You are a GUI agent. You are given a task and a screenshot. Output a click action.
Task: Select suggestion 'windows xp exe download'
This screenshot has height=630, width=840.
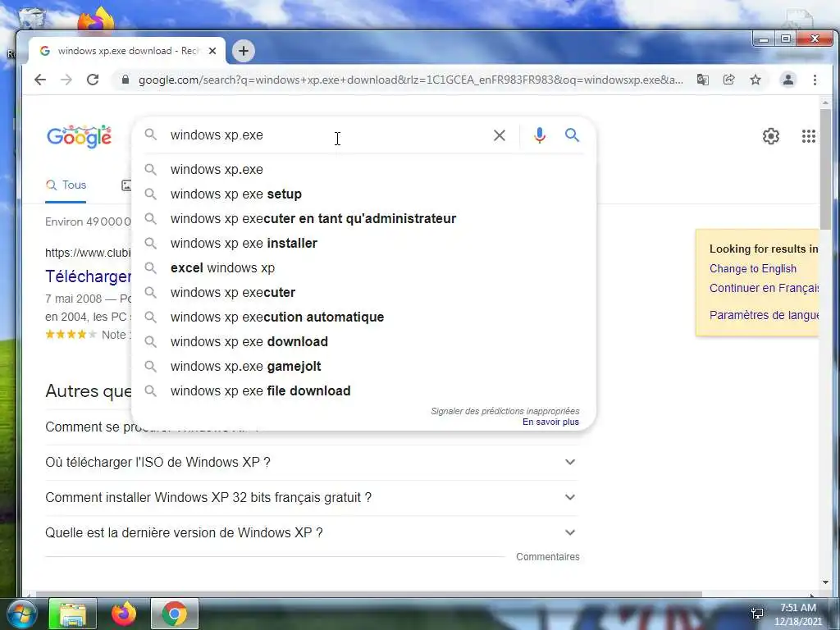point(363,342)
